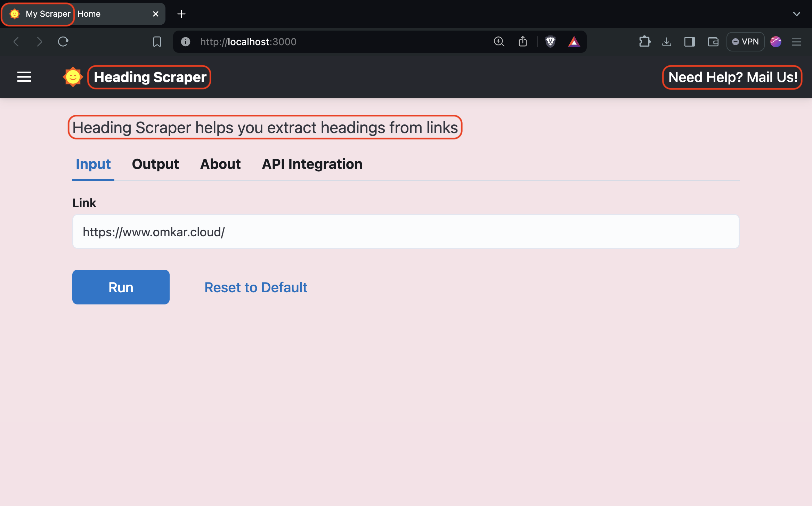
Task: Toggle the VPN button
Action: coord(745,42)
